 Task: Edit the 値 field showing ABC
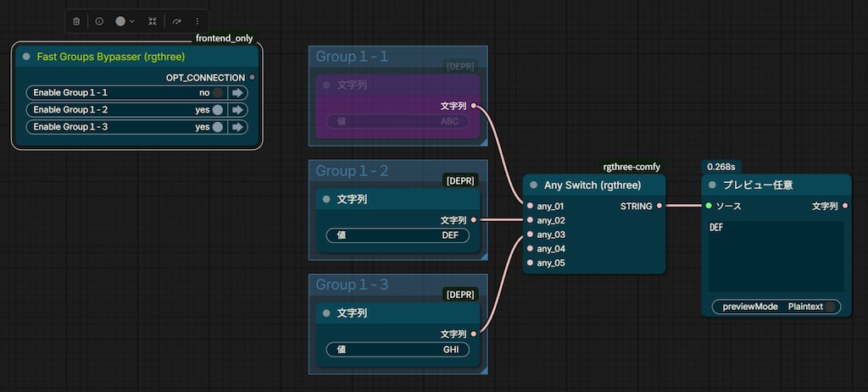pyautogui.click(x=398, y=122)
